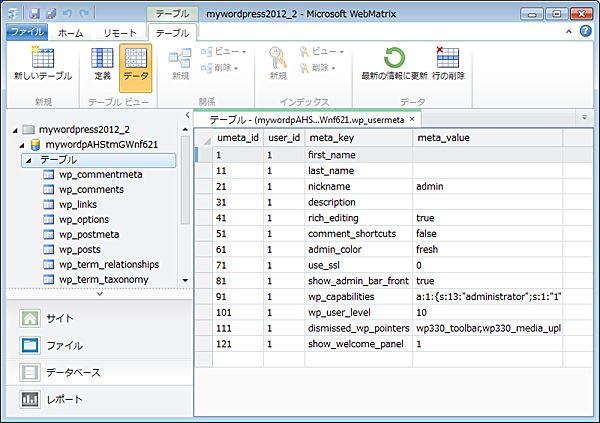Open the relationship ビュー dropdown
The image size is (600, 423).
click(223, 51)
